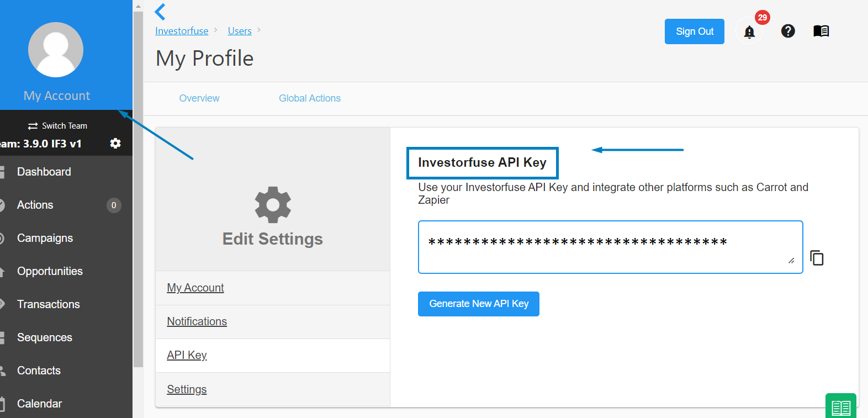Open team settings gear icon in sidebar
This screenshot has height=418, width=868.
[x=115, y=144]
